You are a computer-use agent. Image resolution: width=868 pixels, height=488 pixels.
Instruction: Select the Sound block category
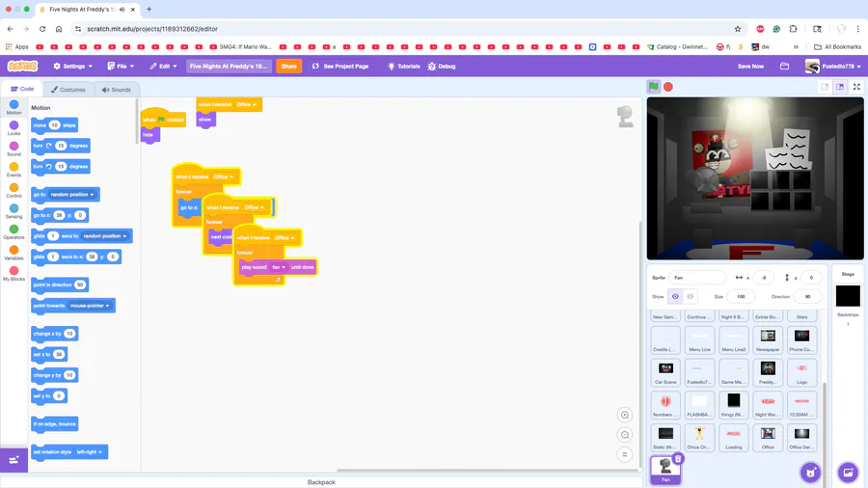[14, 149]
